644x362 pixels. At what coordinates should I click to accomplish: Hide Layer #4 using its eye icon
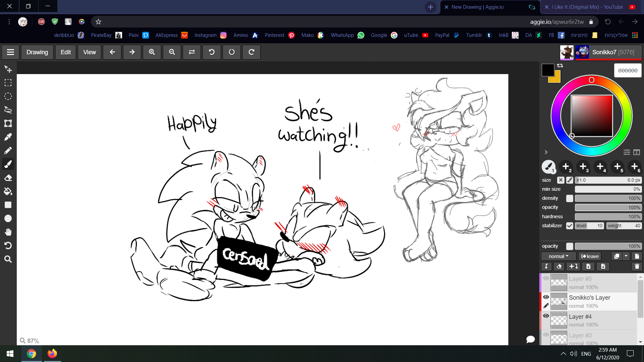(x=546, y=316)
